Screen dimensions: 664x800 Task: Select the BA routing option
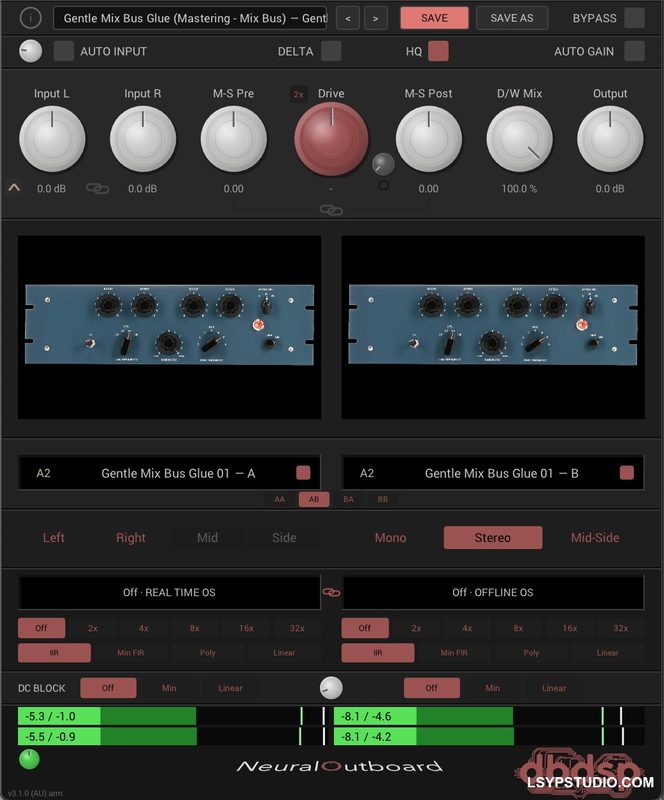[x=348, y=499]
